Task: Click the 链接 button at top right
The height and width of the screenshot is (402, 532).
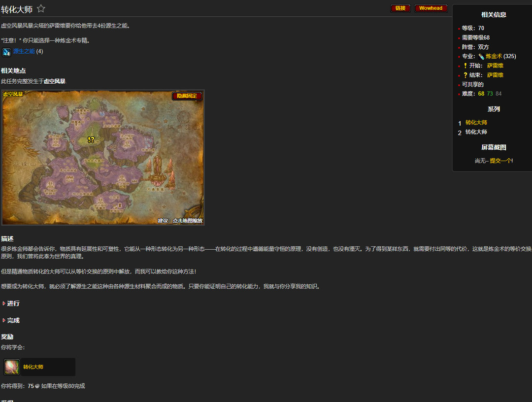Action: [400, 8]
